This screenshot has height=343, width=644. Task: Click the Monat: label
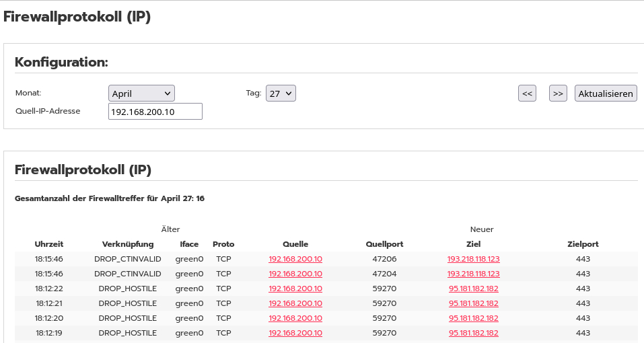point(28,93)
